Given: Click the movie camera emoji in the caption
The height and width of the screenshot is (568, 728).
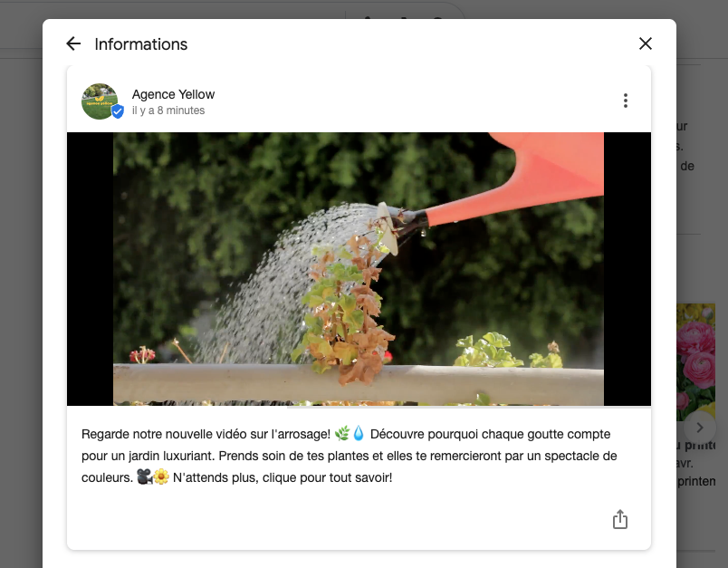Looking at the screenshot, I should tap(144, 477).
